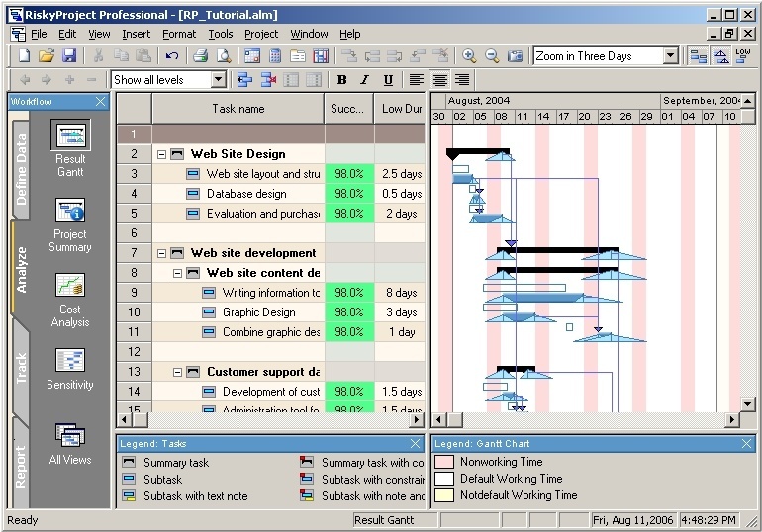Screen dimensions: 762x532
Task: Click the Zoom In magnifier icon
Action: 469,56
